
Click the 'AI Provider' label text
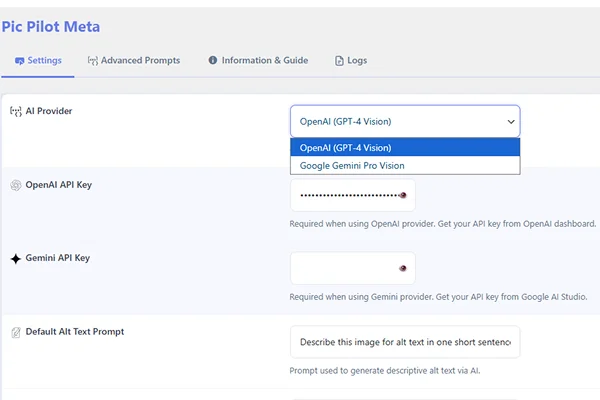pos(49,111)
